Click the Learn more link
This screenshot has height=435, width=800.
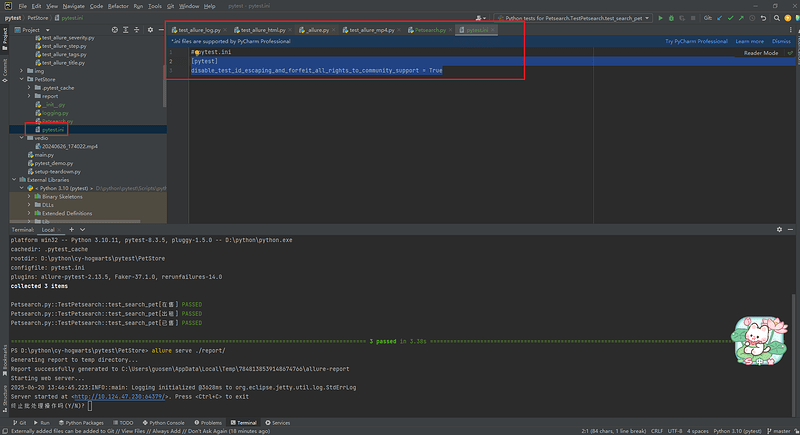[749, 41]
